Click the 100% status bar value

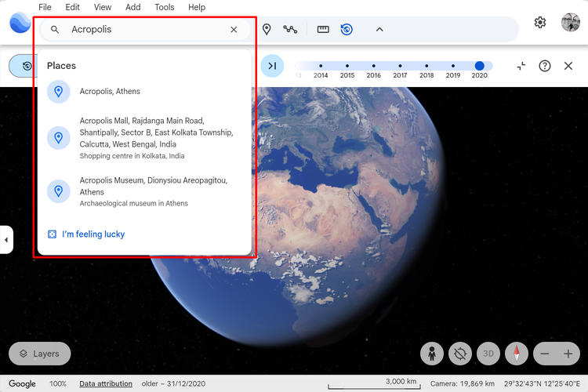click(x=58, y=383)
